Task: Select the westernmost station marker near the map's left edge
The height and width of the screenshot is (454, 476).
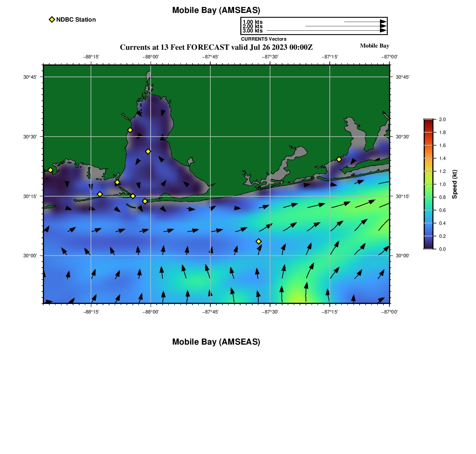Action: tap(50, 170)
